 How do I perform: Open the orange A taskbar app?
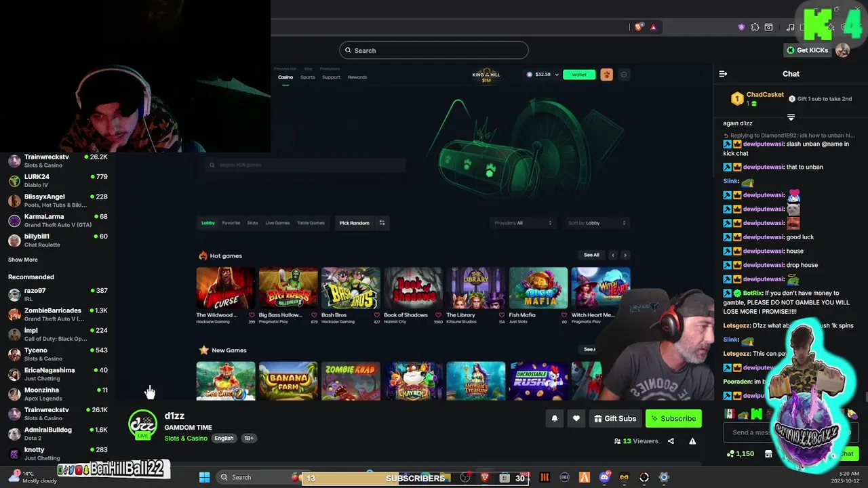pos(584,477)
